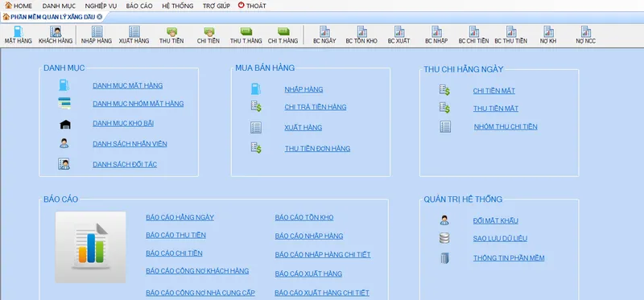Open DANH SÁCH NHÂN VIÊN link

point(130,144)
